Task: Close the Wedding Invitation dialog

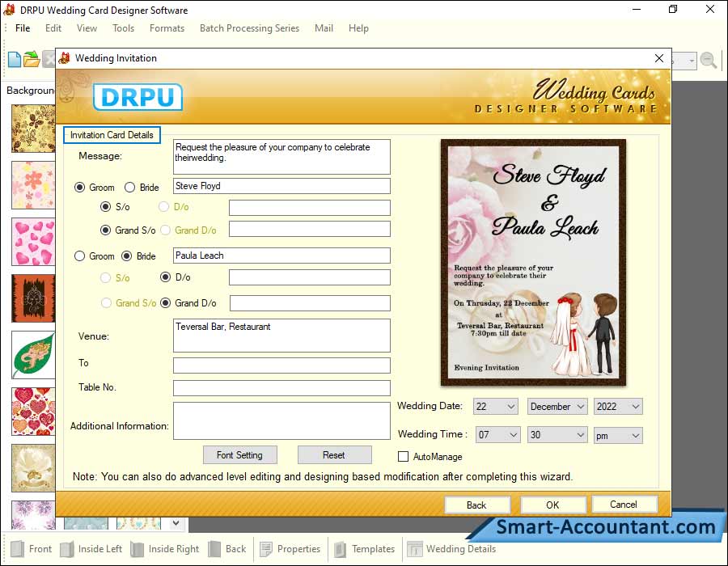Action: click(658, 58)
